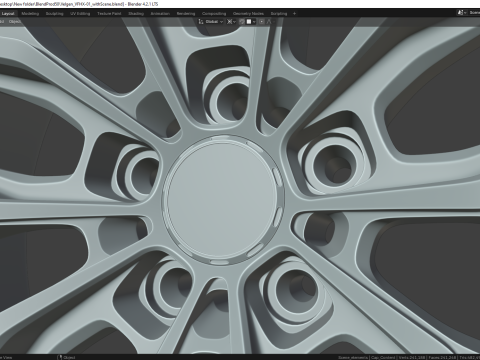Click the Object hint in status bar
This screenshot has width=480, height=360.
[x=67, y=357]
